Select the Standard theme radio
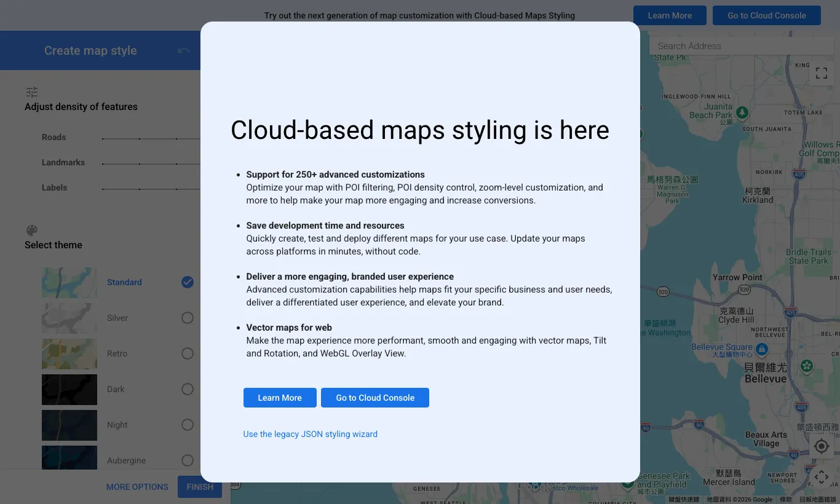Viewport: 840px width, 504px height. coord(188,282)
